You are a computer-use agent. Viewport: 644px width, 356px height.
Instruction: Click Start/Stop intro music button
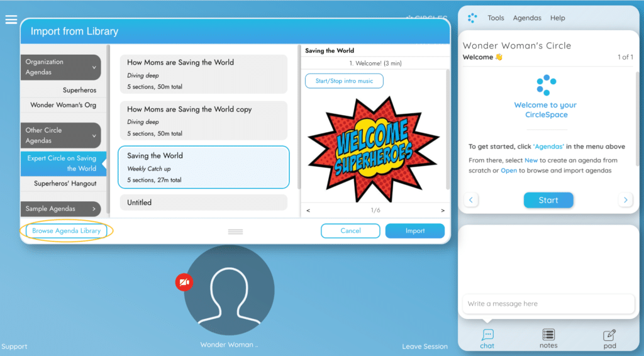[344, 81]
